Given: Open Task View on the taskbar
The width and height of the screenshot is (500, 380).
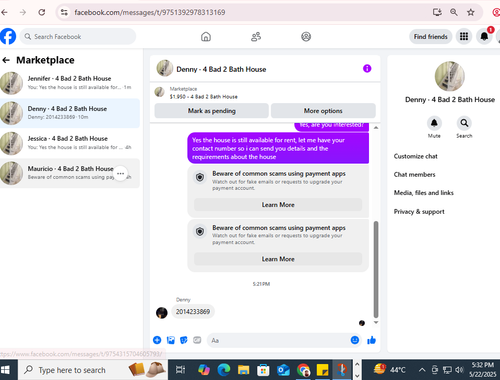Looking at the screenshot, I should pos(180,370).
